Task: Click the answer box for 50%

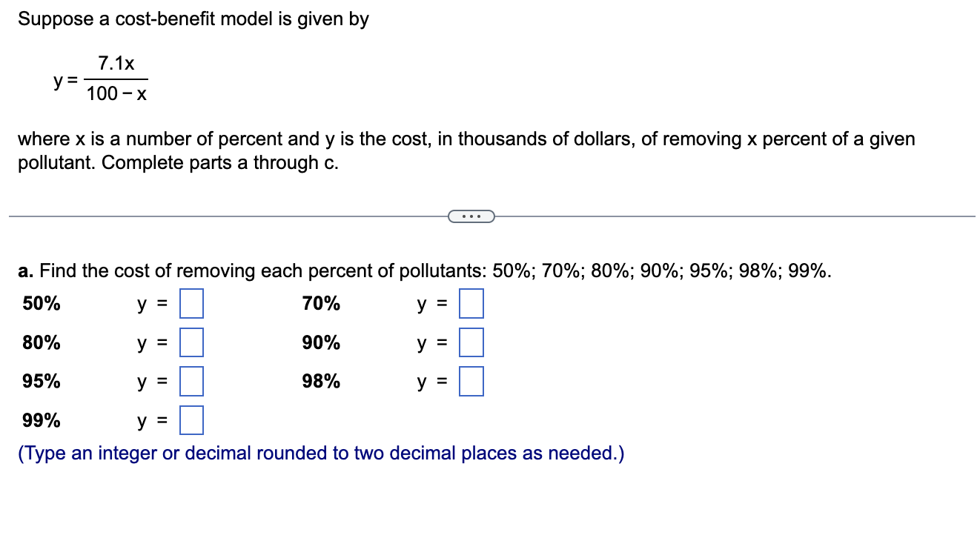Action: (x=191, y=303)
